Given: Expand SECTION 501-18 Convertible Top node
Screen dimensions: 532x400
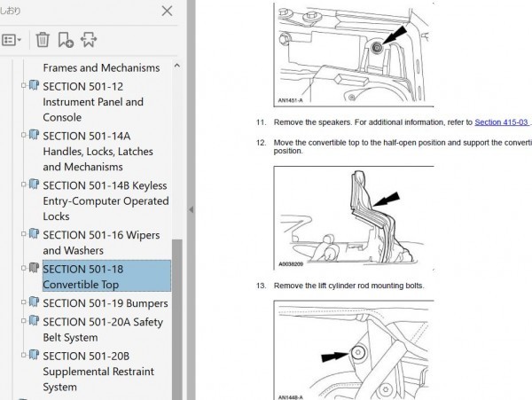Looking at the screenshot, I should (23, 268).
